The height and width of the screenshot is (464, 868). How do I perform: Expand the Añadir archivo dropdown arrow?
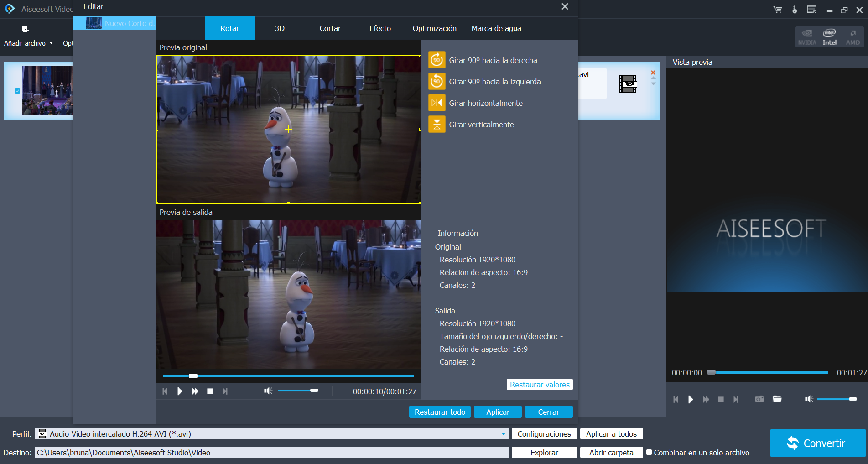pos(52,43)
